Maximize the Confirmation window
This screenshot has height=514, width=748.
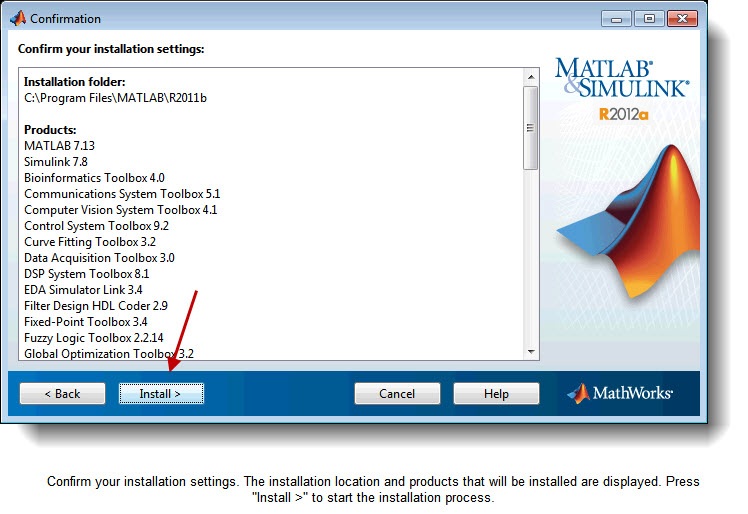[649, 19]
